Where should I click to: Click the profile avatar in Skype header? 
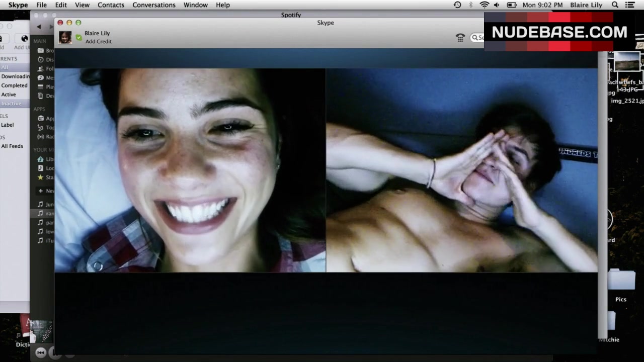[x=65, y=38]
